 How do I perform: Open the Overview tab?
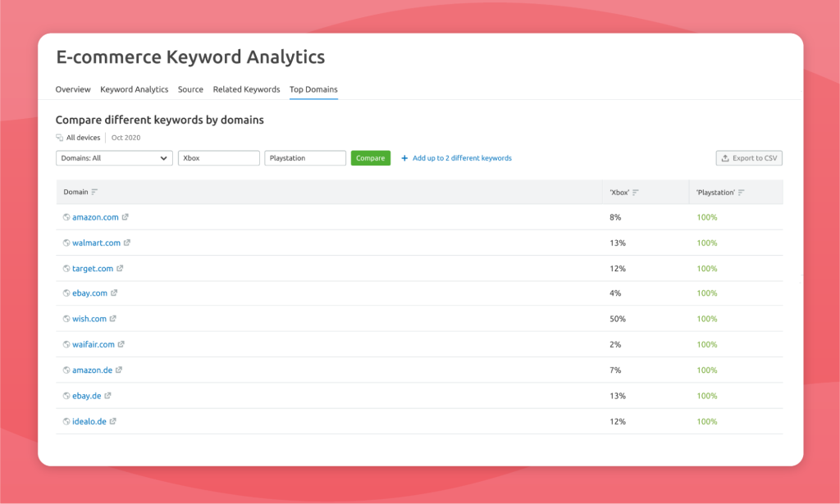coord(73,89)
